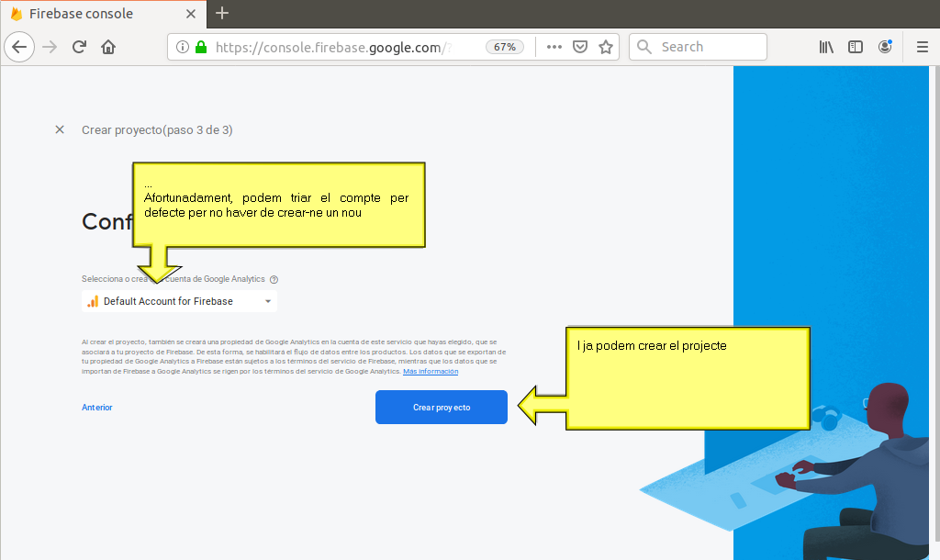
Task: Show site information icon in address bar
Action: (x=183, y=47)
